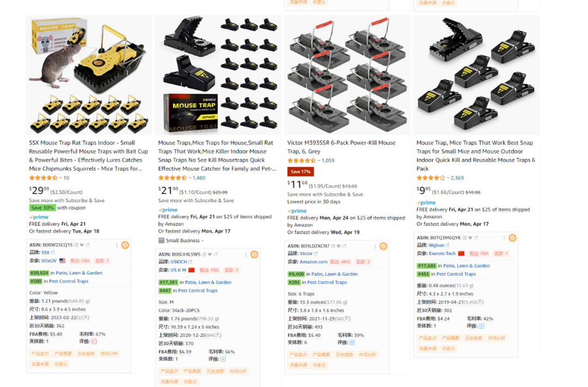Image resolution: width=588 pixels, height=387 pixels.
Task: Open 市场分析 tag on Wgbon card
Action: pos(496,338)
